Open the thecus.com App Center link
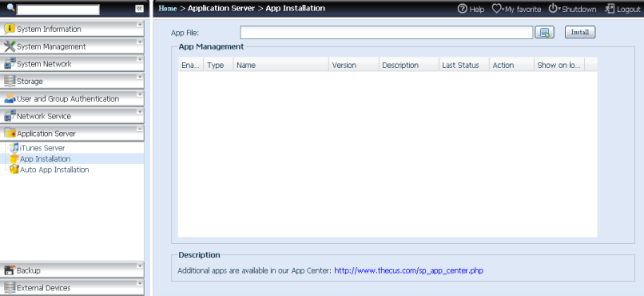This screenshot has width=644, height=296. click(408, 270)
